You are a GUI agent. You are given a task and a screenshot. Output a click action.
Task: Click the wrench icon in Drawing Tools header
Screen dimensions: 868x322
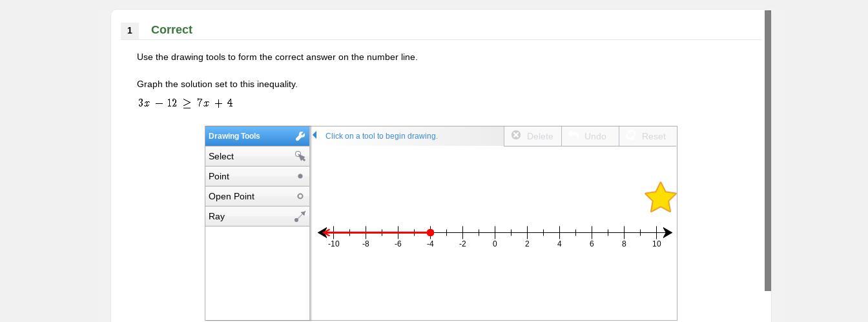[300, 136]
